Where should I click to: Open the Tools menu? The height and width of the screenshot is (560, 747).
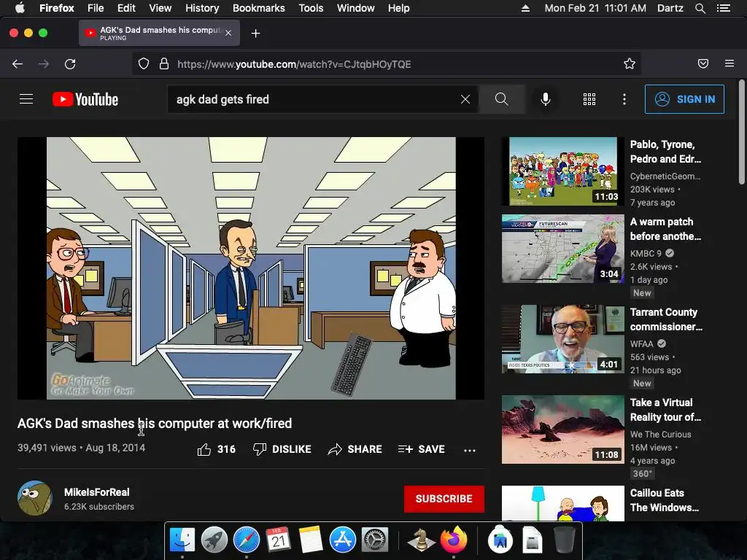pos(311,8)
